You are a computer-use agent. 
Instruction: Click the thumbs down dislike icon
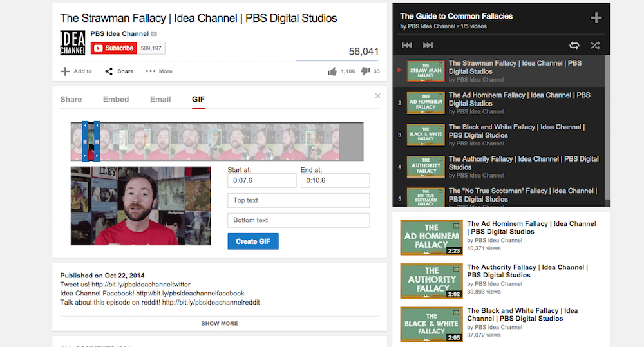tap(365, 71)
